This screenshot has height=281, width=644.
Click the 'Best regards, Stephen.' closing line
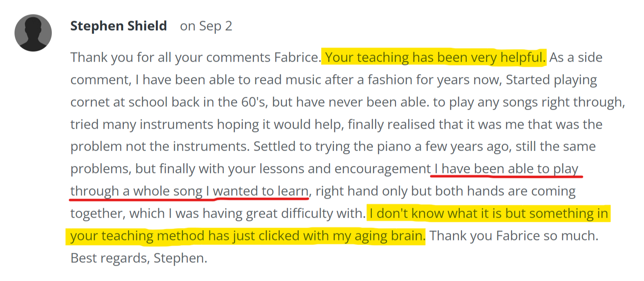click(x=138, y=259)
